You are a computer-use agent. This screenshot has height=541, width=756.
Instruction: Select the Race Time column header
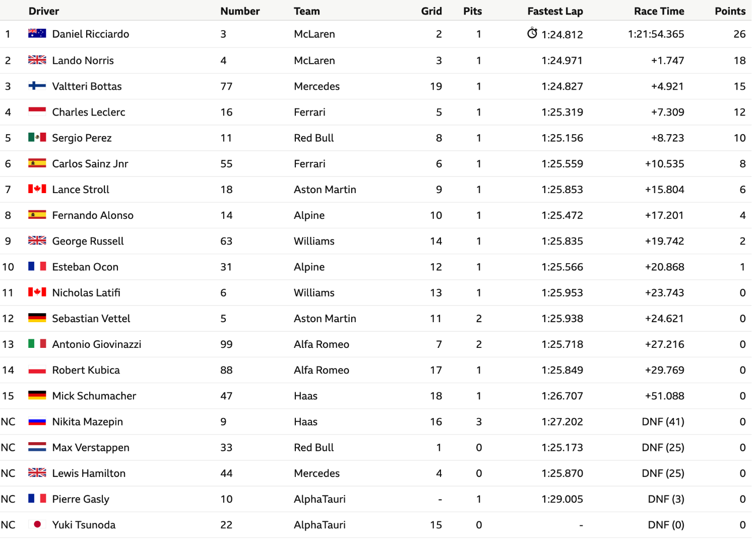[x=659, y=11]
